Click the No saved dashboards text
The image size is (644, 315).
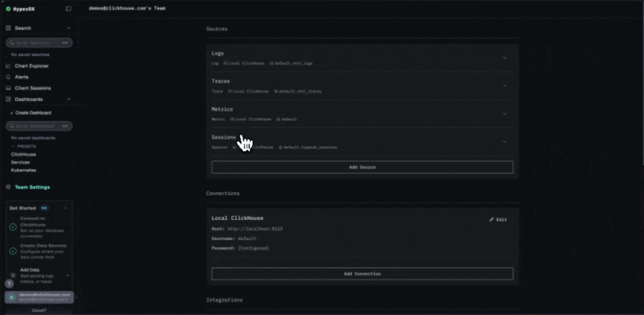(x=33, y=138)
